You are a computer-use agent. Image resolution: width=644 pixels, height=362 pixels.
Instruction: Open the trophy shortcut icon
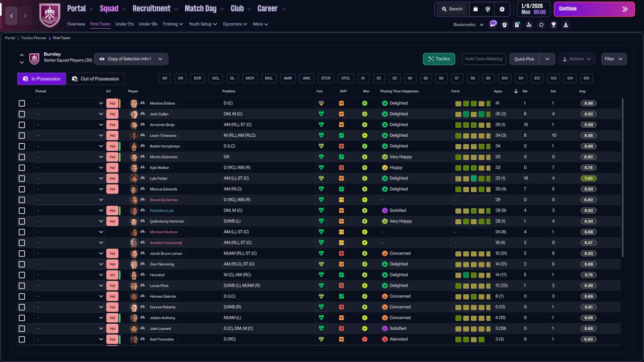pyautogui.click(x=553, y=25)
